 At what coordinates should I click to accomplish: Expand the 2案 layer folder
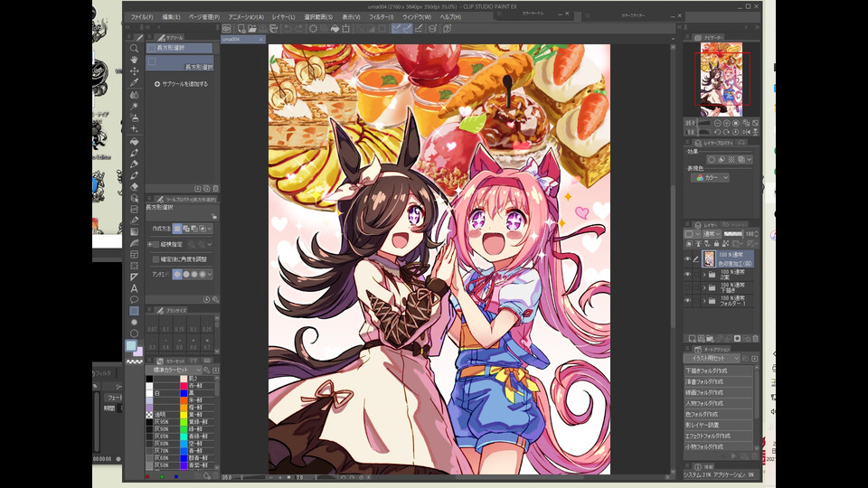tap(704, 275)
